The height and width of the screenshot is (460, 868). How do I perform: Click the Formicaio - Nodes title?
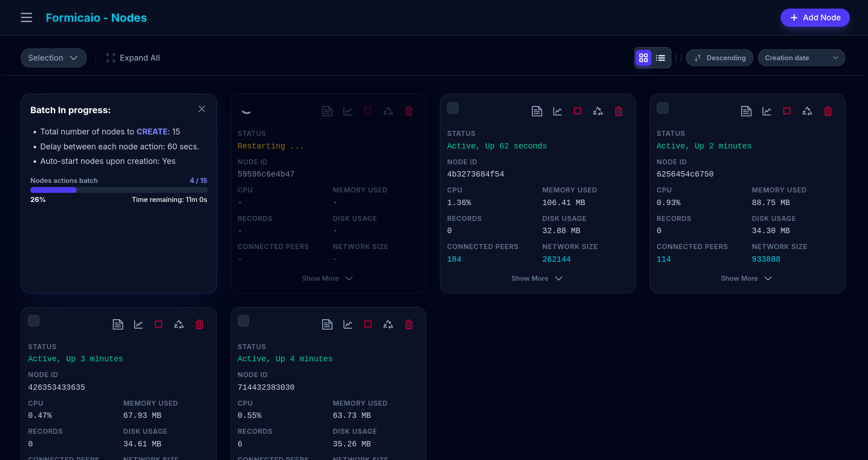96,18
